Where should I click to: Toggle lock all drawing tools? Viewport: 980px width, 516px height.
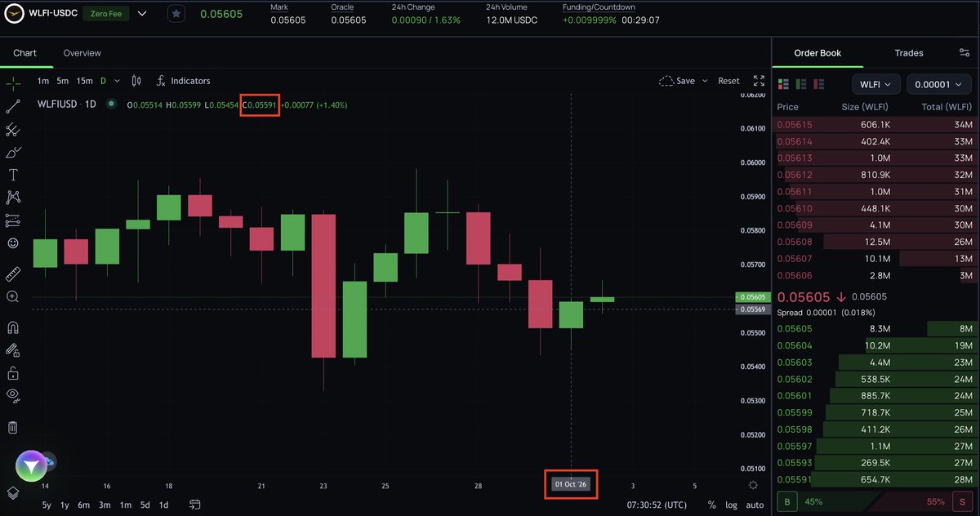click(13, 373)
